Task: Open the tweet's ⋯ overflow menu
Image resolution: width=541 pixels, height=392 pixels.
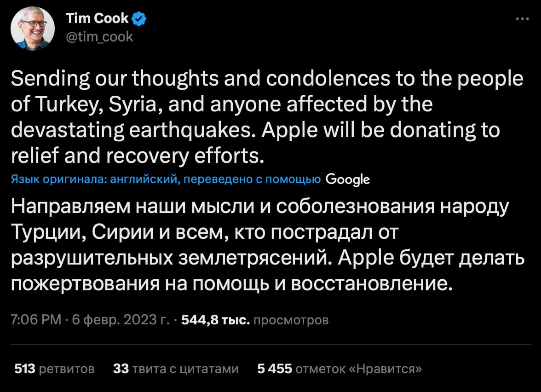Action: tap(522, 18)
